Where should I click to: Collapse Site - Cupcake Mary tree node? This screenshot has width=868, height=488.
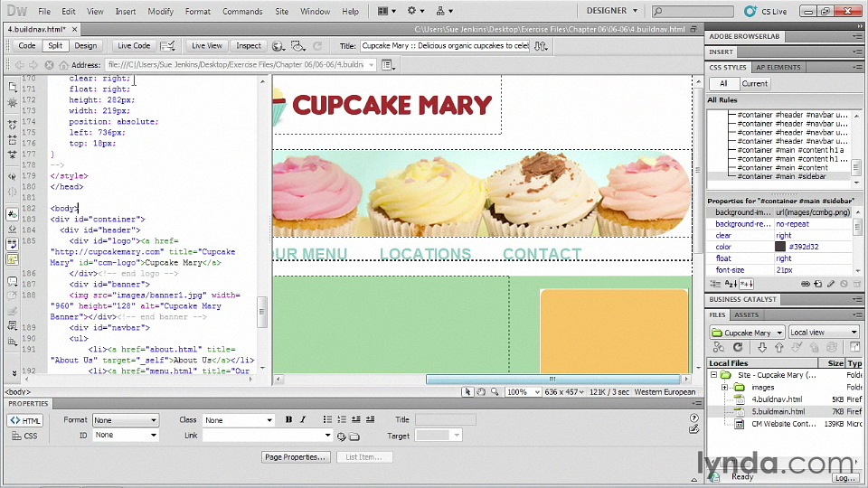714,374
